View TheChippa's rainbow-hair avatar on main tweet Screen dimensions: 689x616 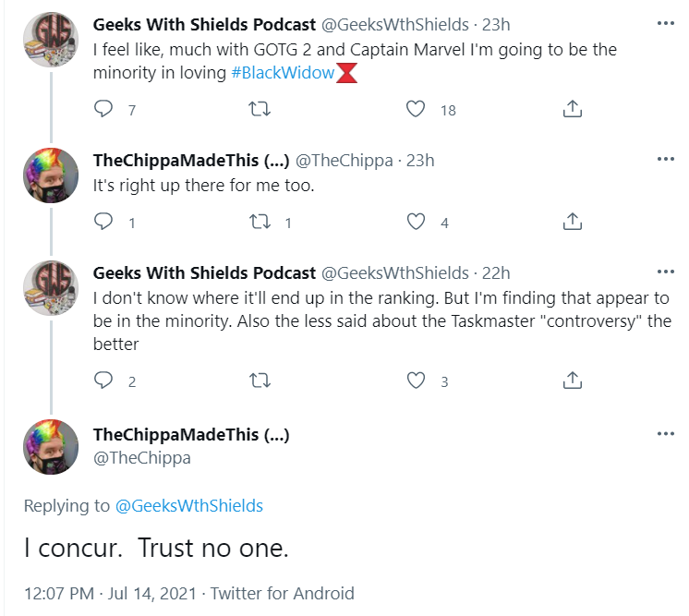point(51,447)
